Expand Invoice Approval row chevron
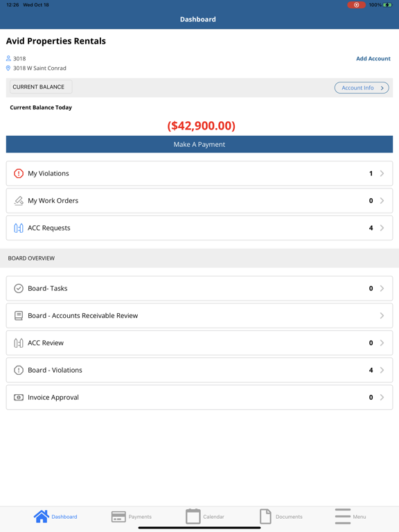Screen dimensions: 399x532 pos(382,398)
